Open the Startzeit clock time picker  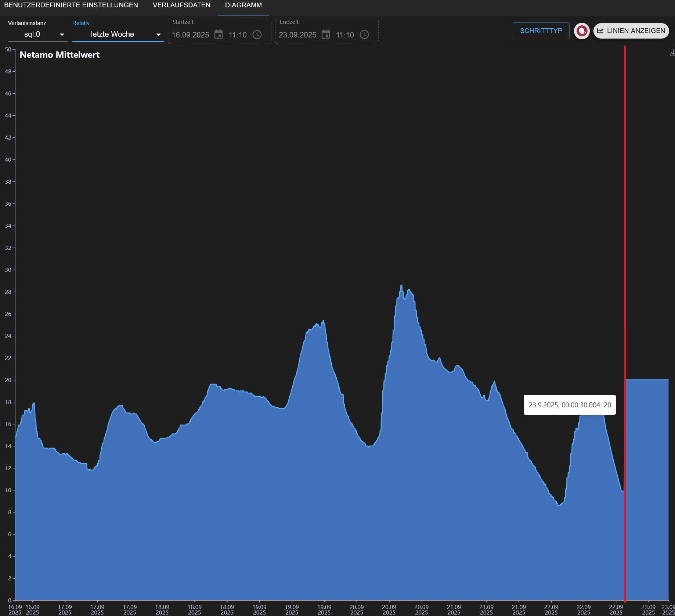point(257,35)
